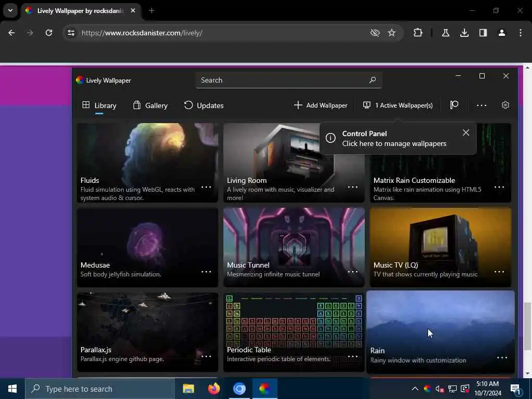532x399 pixels.
Task: Open a new browser tab
Action: point(152,11)
